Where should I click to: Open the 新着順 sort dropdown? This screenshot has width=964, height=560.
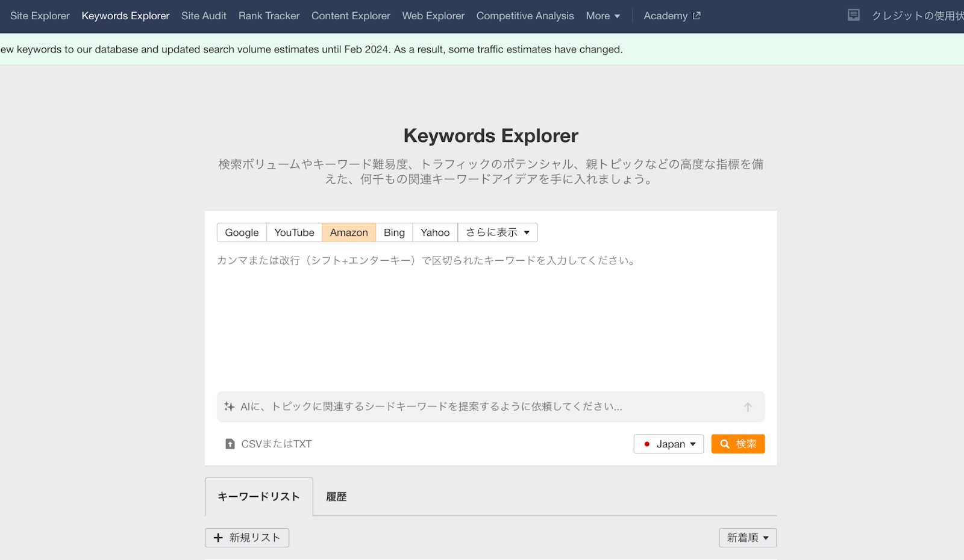(x=748, y=538)
